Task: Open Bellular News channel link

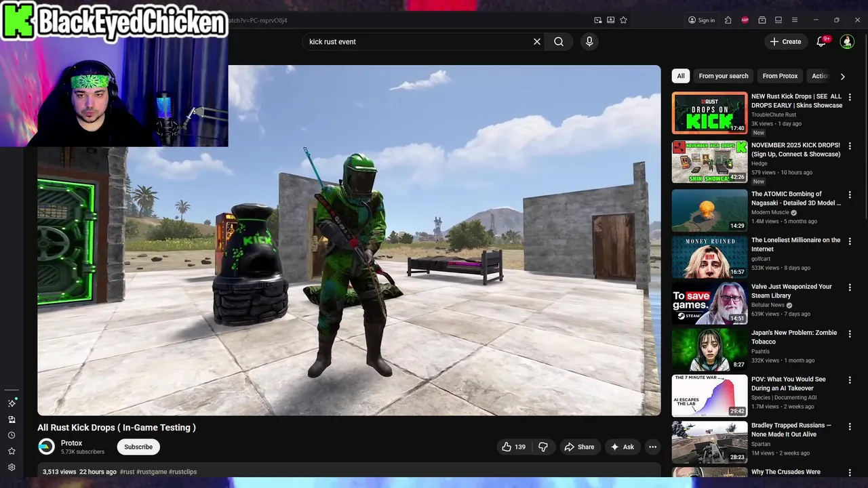Action: tap(768, 305)
